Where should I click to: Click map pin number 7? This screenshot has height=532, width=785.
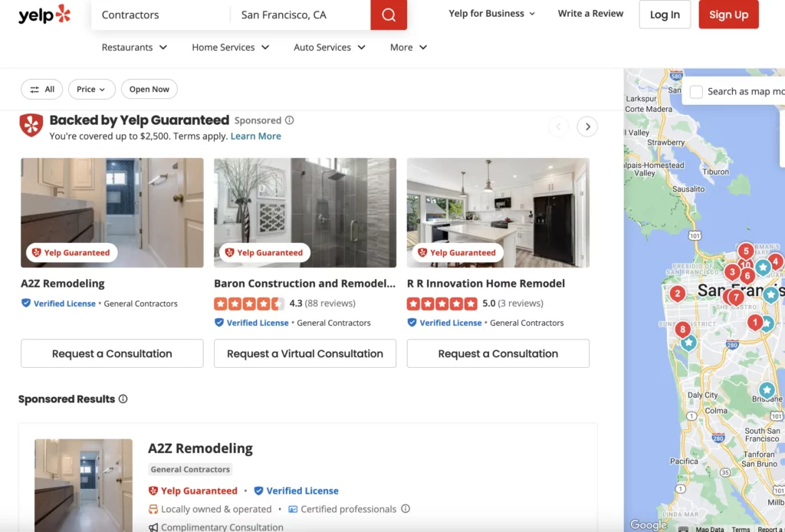pyautogui.click(x=736, y=297)
